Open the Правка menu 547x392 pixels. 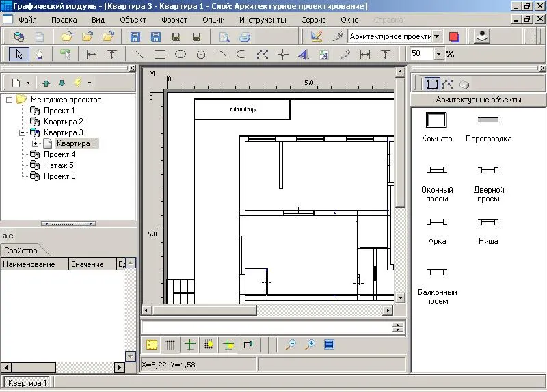coord(64,20)
